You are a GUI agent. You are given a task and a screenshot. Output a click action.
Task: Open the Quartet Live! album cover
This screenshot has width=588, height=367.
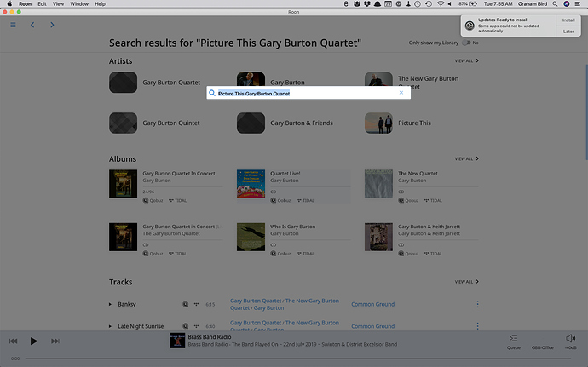251,184
